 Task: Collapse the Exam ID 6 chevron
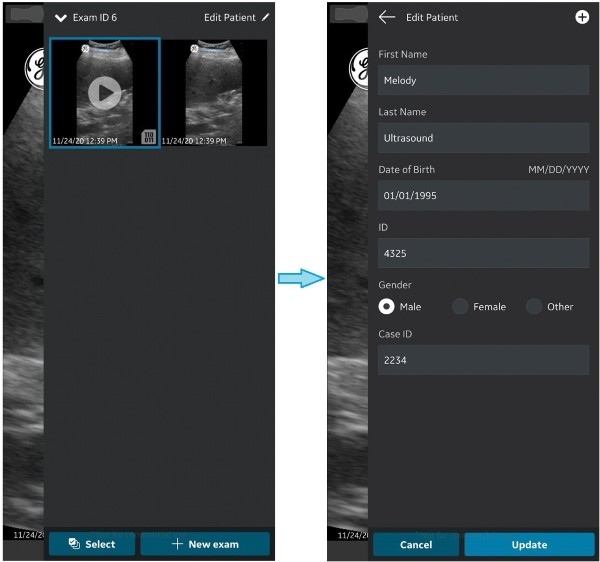(x=61, y=18)
